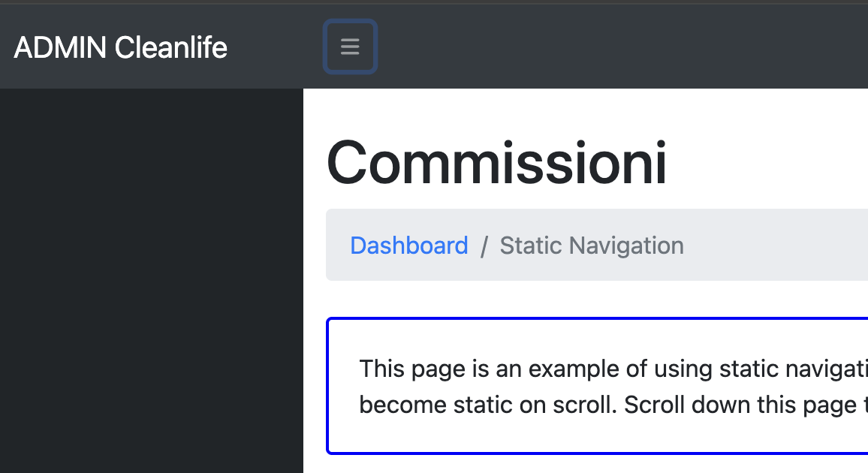The image size is (868, 473).
Task: Select the Static Navigation breadcrumb item
Action: [592, 245]
